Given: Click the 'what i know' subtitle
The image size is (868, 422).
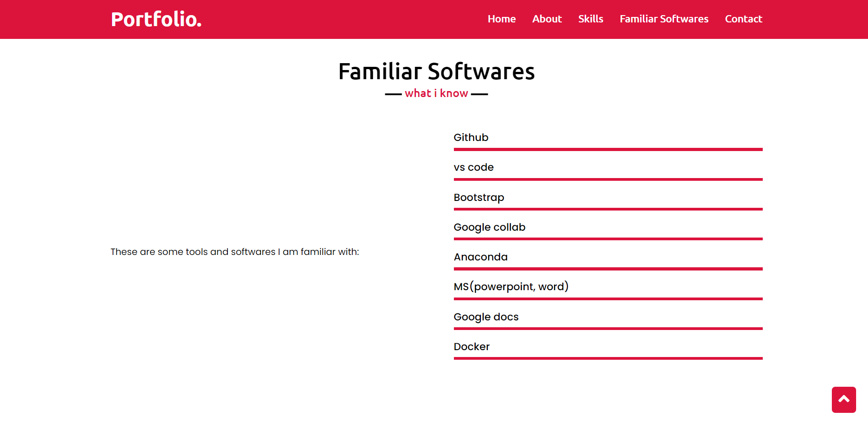Looking at the screenshot, I should (x=437, y=93).
